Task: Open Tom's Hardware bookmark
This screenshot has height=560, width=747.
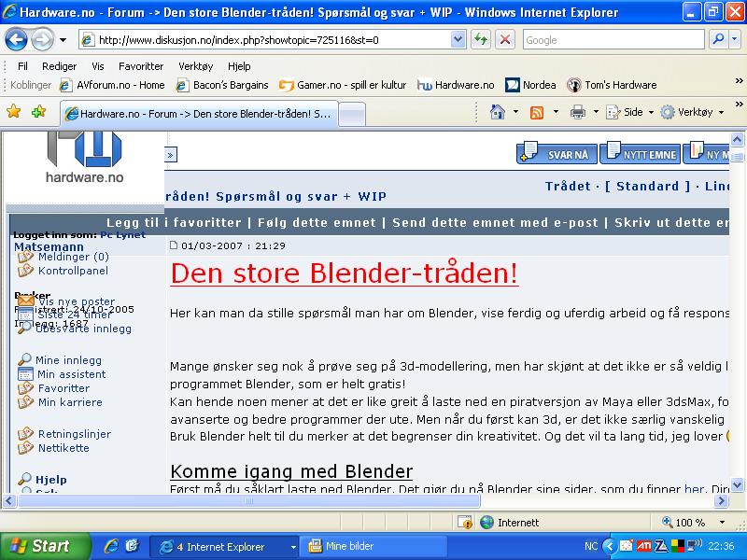Action: point(612,85)
